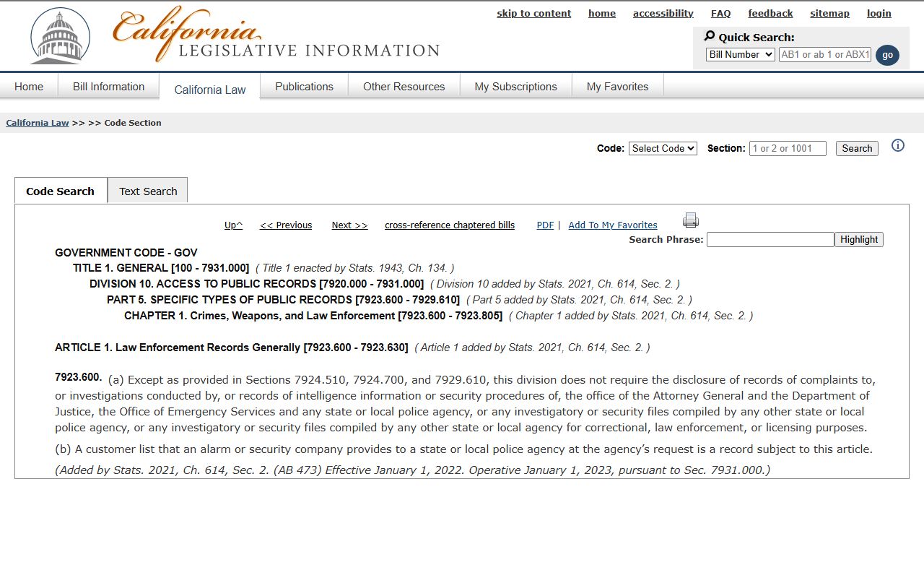Screen dimensions: 924x578
Task: Open TITLE 1. GENERAL heading
Action: click(x=161, y=268)
